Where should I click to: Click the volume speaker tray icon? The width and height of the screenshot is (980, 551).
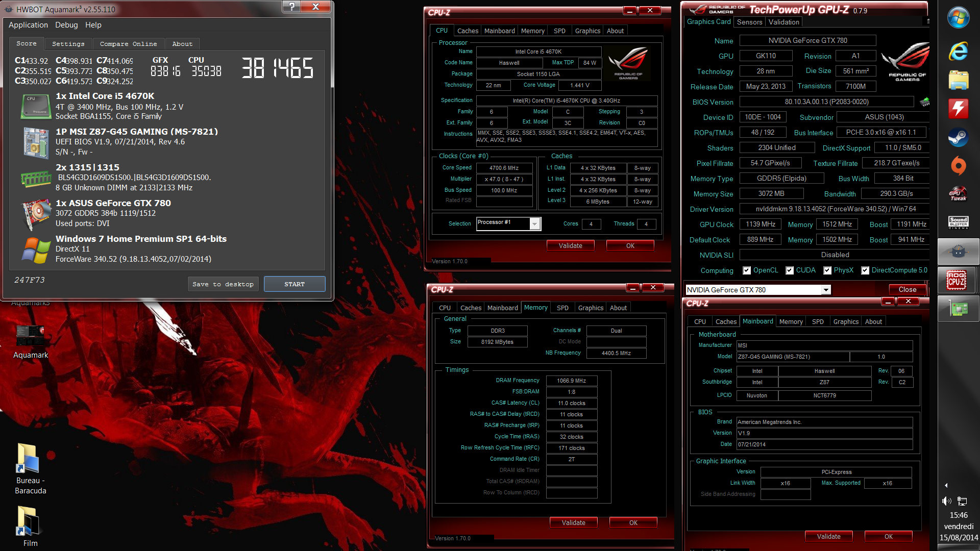click(x=947, y=501)
